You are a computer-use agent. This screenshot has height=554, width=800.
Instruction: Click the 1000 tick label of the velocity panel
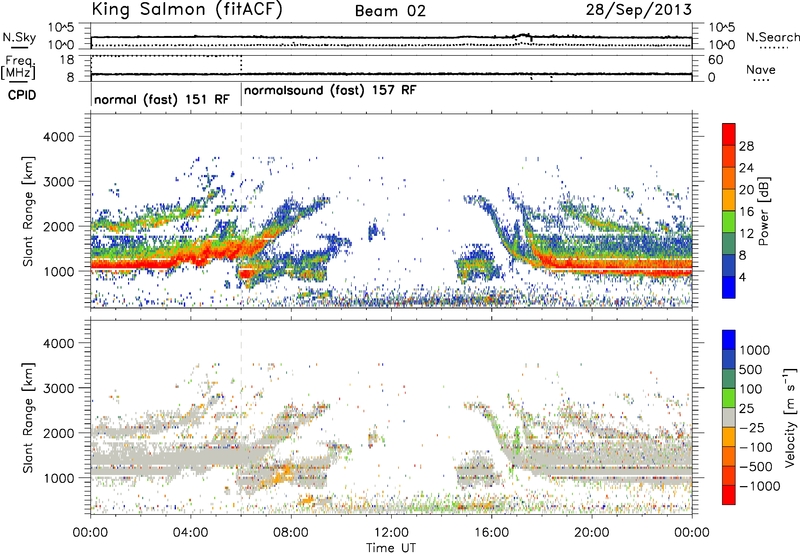point(58,478)
